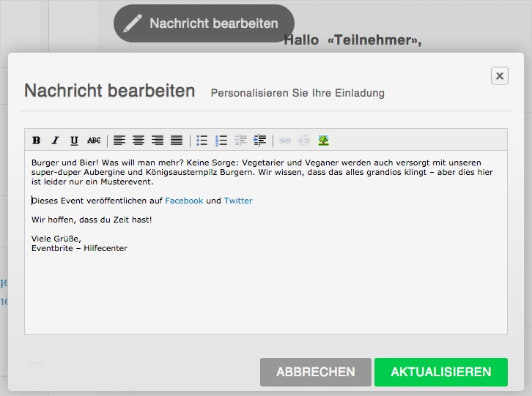Click the insert link chain icon
Image resolution: width=532 pixels, height=396 pixels.
284,140
